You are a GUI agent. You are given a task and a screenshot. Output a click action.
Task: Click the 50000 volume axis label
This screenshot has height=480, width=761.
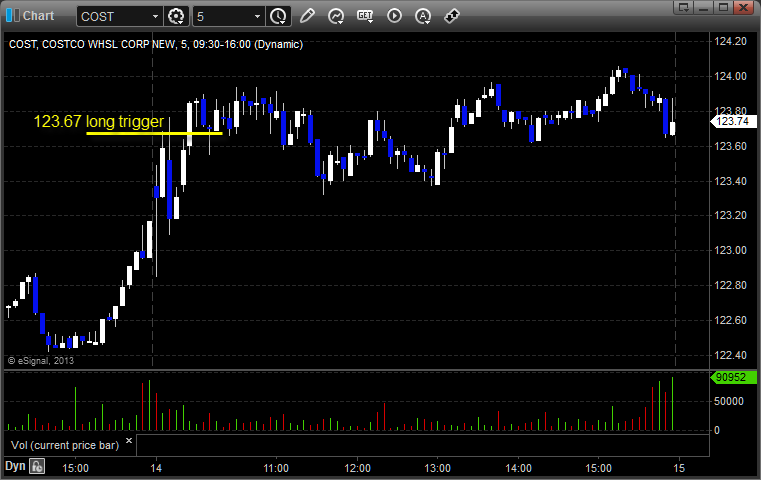[729, 401]
